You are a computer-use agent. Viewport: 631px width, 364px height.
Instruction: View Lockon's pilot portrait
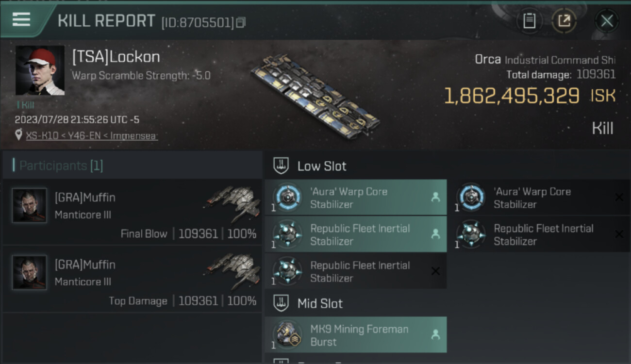point(40,71)
